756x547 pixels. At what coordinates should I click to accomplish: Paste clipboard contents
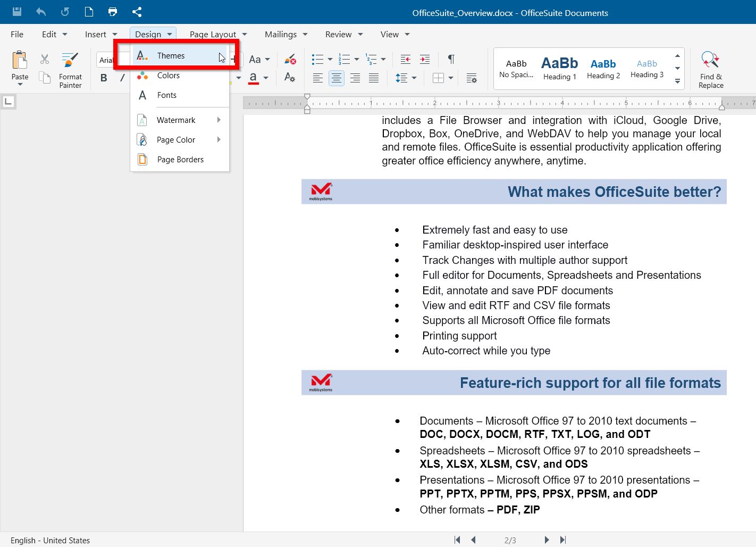20,67
